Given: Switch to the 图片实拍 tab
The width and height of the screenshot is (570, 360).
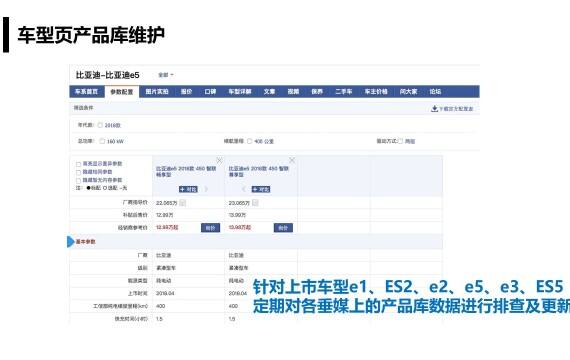Looking at the screenshot, I should pos(157,92).
